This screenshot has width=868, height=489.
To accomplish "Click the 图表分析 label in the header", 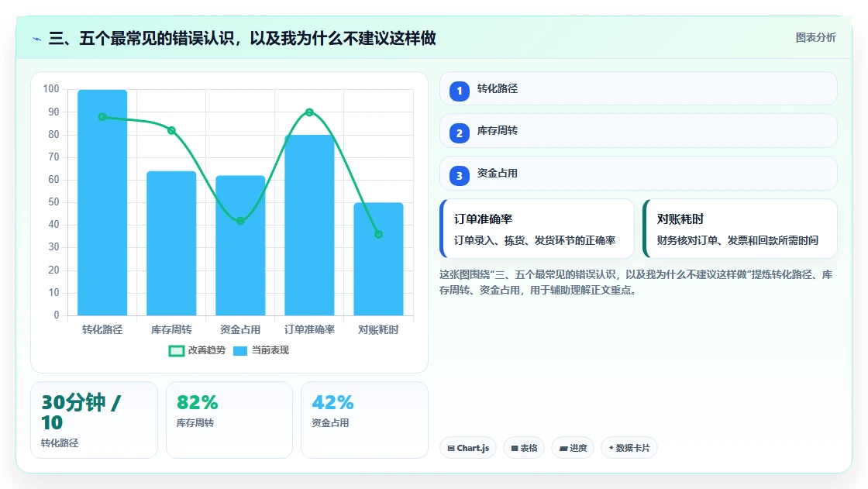I will tap(815, 38).
